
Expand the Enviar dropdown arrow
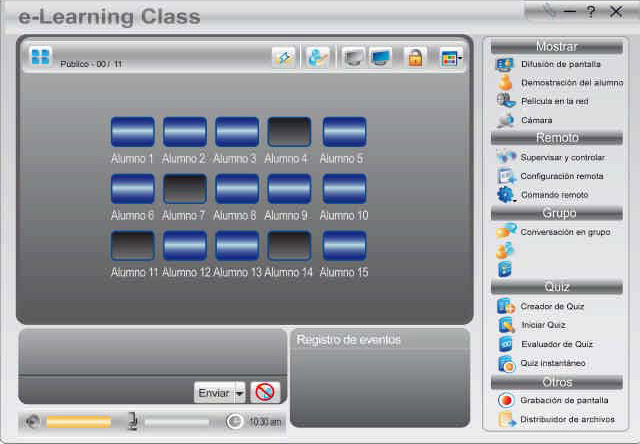(240, 393)
